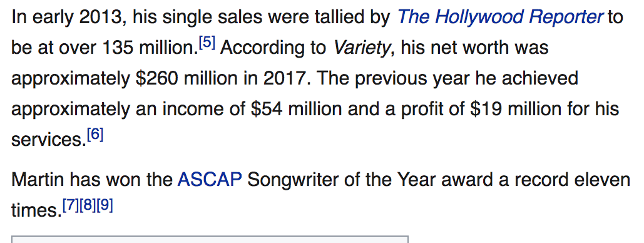Open The Hollywood Reporter link
644x243 pixels.
(500, 18)
